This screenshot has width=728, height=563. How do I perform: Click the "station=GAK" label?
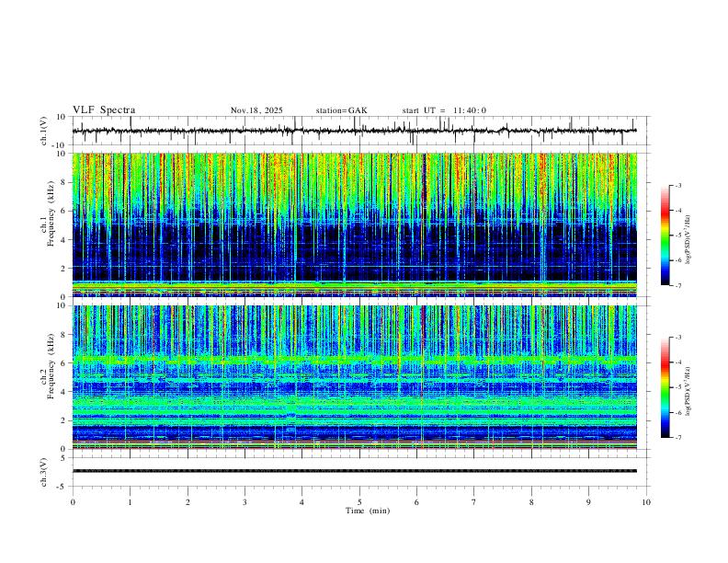(x=341, y=110)
